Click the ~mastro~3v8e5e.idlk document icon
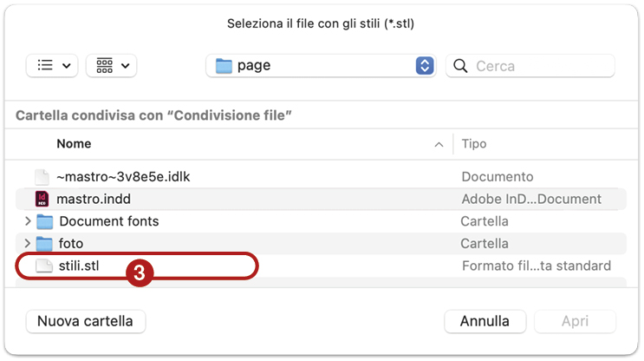 point(42,177)
